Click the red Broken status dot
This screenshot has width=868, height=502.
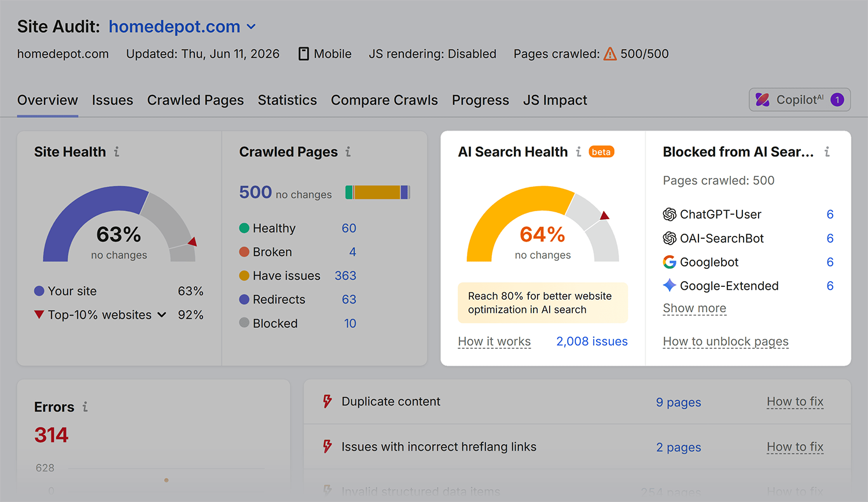click(x=244, y=252)
